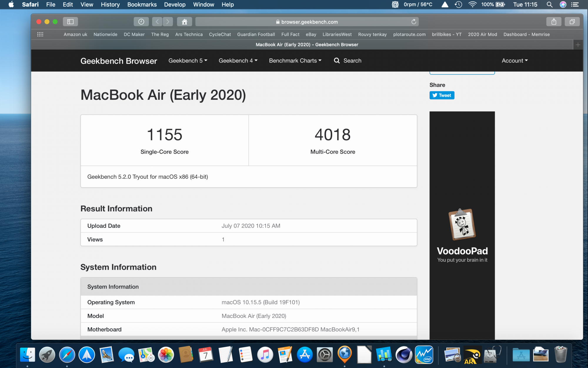Viewport: 588px width, 368px height.
Task: Open the Edit menu
Action: click(68, 4)
